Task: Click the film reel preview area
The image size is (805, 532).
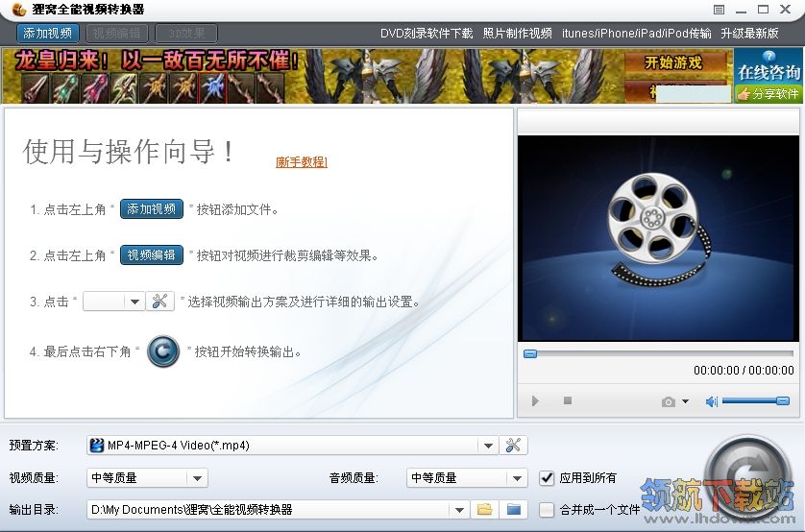Action: [658, 238]
